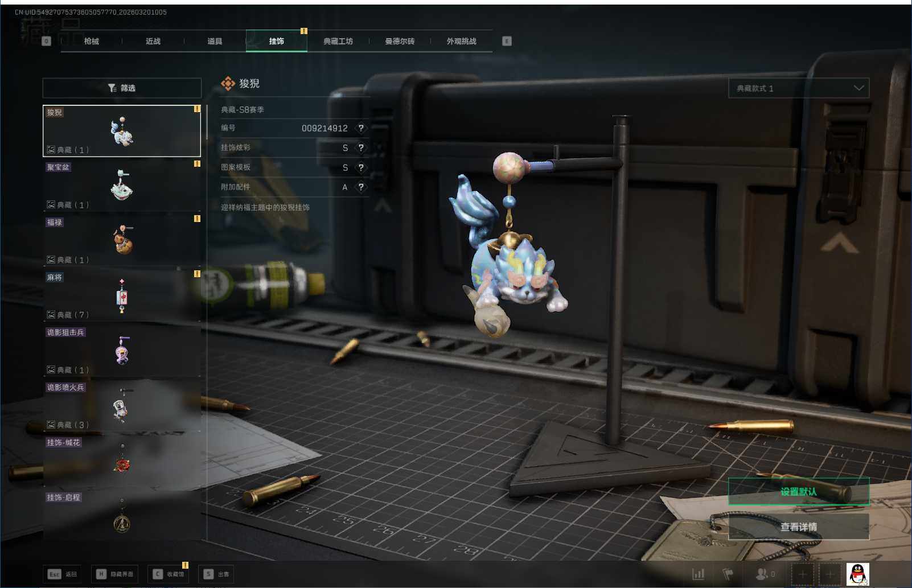Select the 挂饰 tab
Screen dimensions: 912x588
277,41
